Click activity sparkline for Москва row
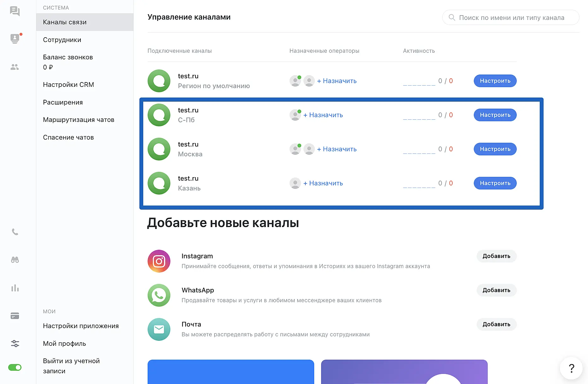 coord(419,150)
